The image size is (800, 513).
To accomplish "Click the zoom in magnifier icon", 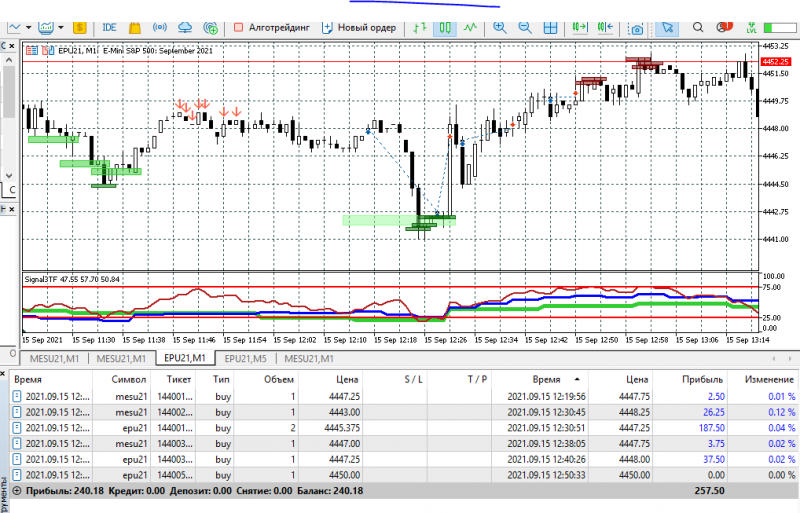I will [x=500, y=28].
